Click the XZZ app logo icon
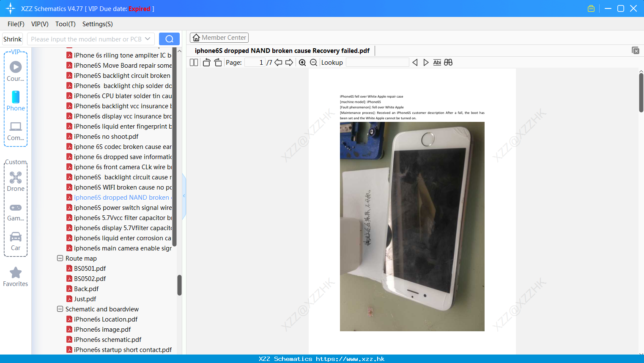The height and width of the screenshot is (363, 644). [11, 8]
